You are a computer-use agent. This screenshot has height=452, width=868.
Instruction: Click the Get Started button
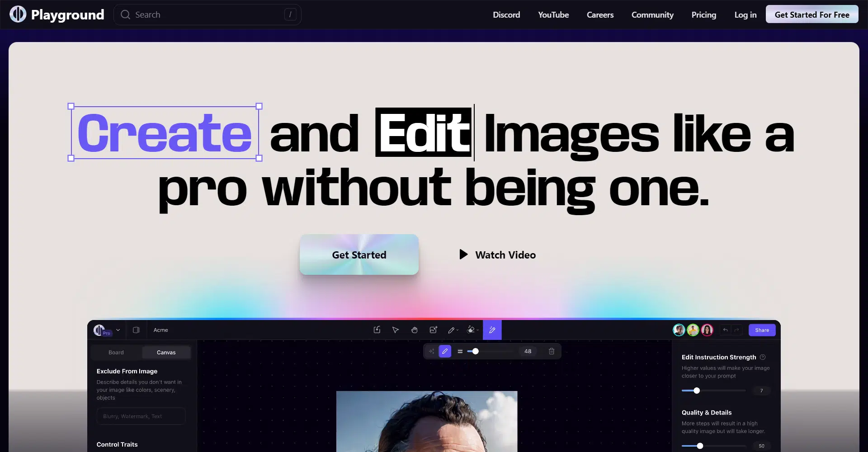359,254
